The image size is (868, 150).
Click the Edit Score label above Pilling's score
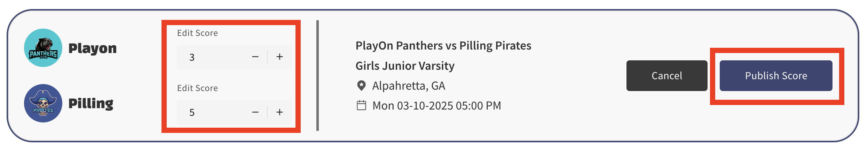pyautogui.click(x=197, y=88)
